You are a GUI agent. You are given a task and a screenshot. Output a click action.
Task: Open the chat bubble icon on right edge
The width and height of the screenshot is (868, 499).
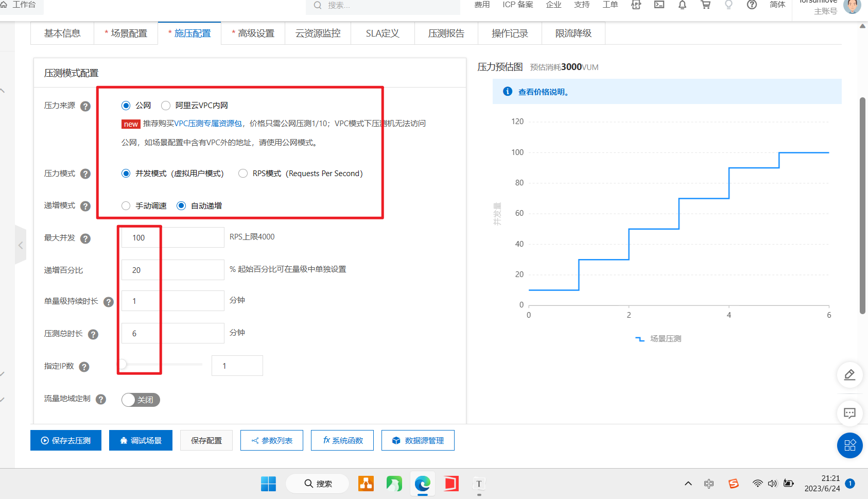click(849, 413)
